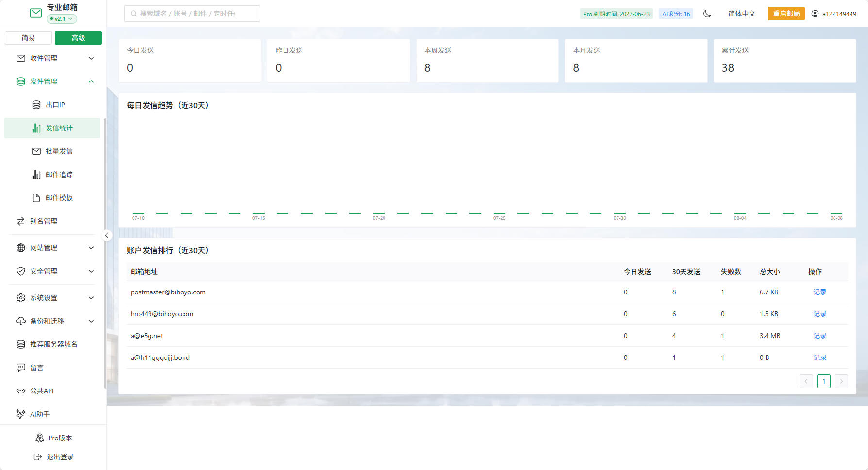Toggle dark mode moon icon
The height and width of the screenshot is (470, 868).
(x=707, y=14)
